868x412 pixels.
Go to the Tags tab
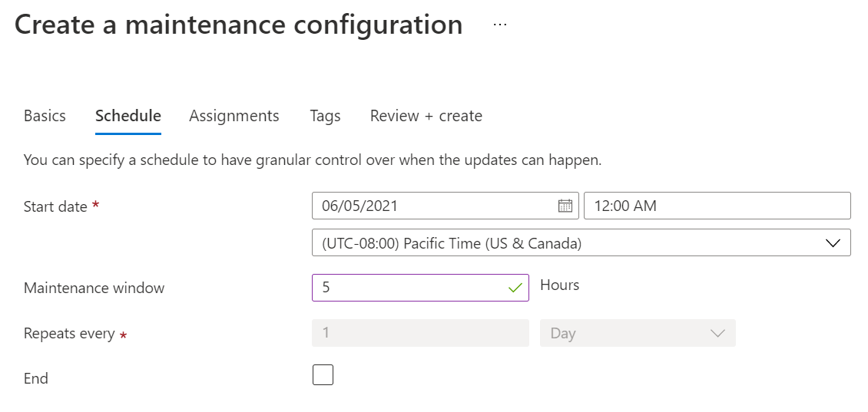coord(325,116)
